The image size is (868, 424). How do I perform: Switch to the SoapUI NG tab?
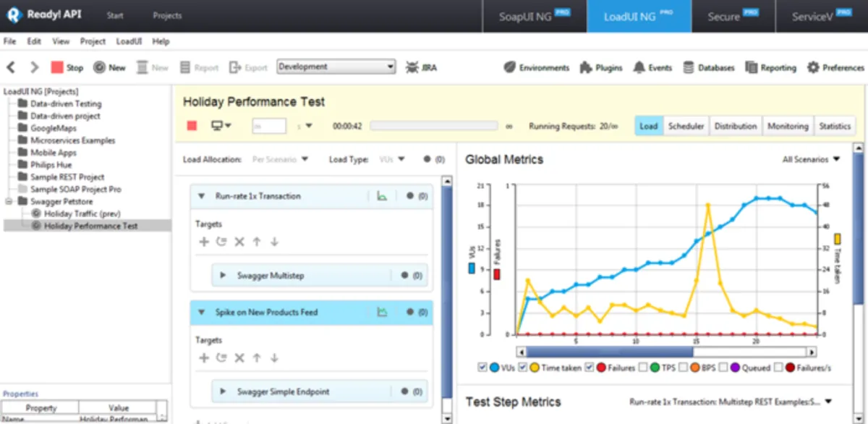point(535,16)
